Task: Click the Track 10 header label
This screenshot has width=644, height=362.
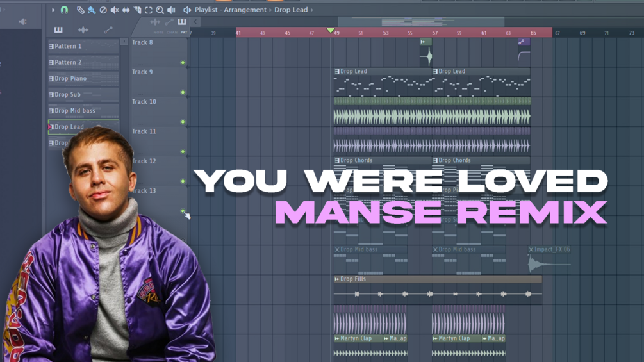Action: click(x=144, y=102)
